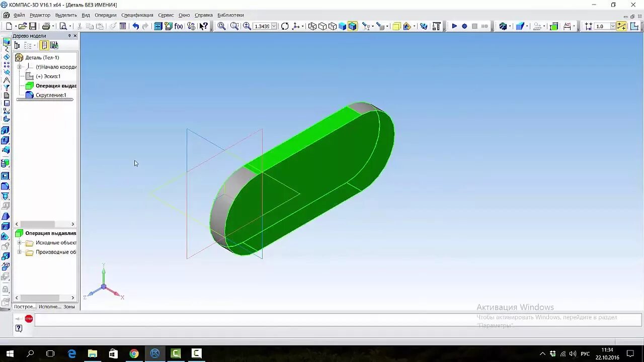644x362 pixels.
Task: Open the variables f(x) panel
Action: (179, 26)
